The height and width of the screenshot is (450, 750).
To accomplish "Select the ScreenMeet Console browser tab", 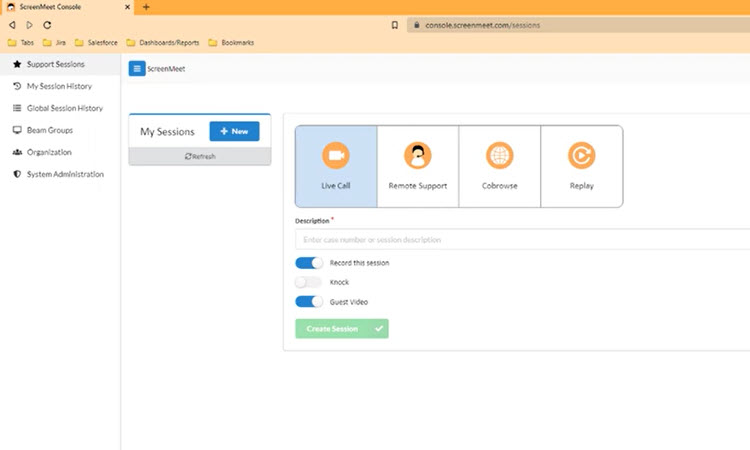I will pos(67,7).
